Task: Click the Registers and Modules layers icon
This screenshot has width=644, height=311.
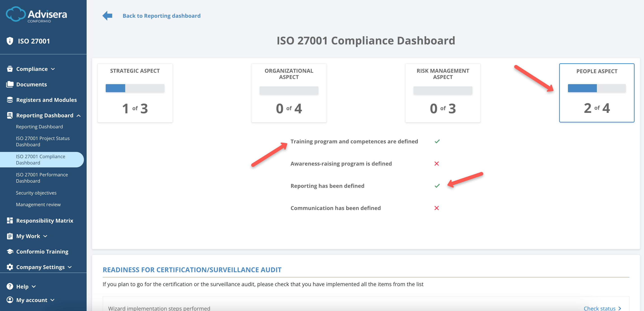Action: (9, 100)
